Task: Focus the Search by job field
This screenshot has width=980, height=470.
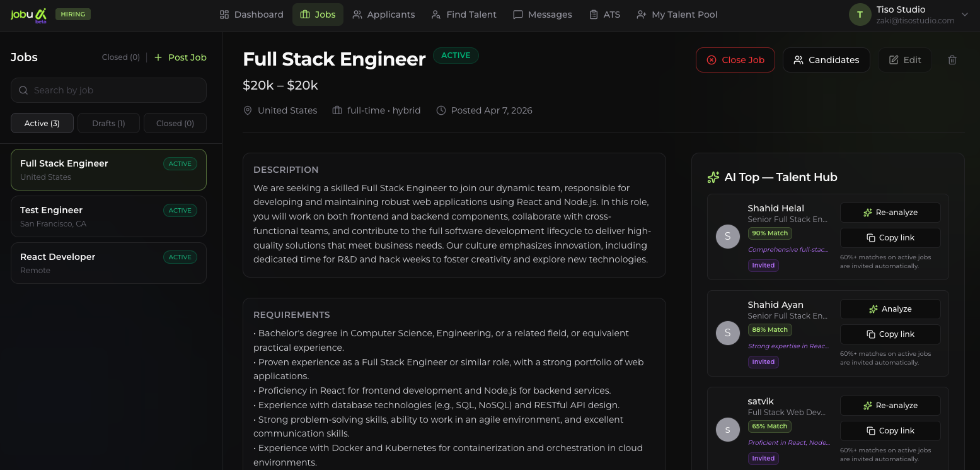Action: (113, 90)
